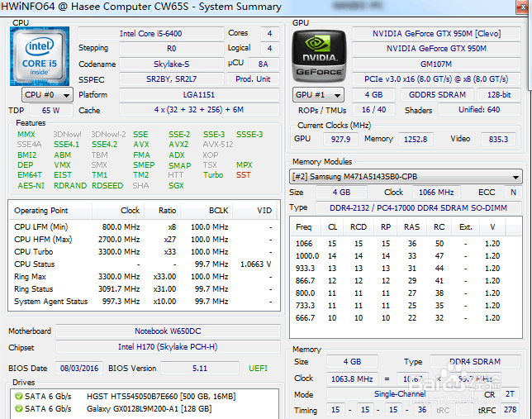Screen dimensions: 532x419
Task: Select the 666.7 frequency timing row
Action: coord(406,318)
